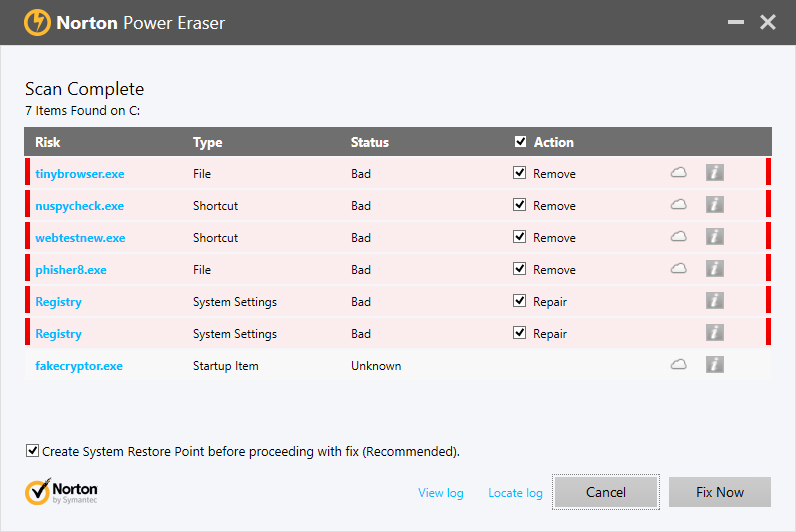Click Shortcut type in nuspycheck.exe row

tap(215, 206)
